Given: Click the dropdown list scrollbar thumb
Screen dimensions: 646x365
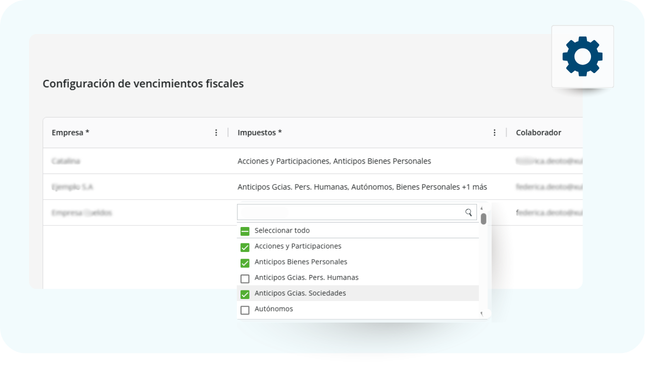Looking at the screenshot, I should pos(483,219).
